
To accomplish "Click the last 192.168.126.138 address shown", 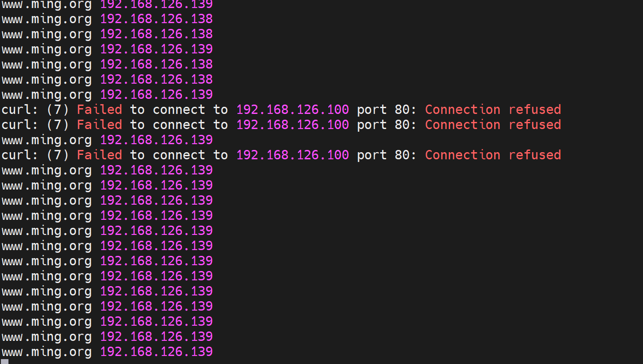I will point(156,79).
